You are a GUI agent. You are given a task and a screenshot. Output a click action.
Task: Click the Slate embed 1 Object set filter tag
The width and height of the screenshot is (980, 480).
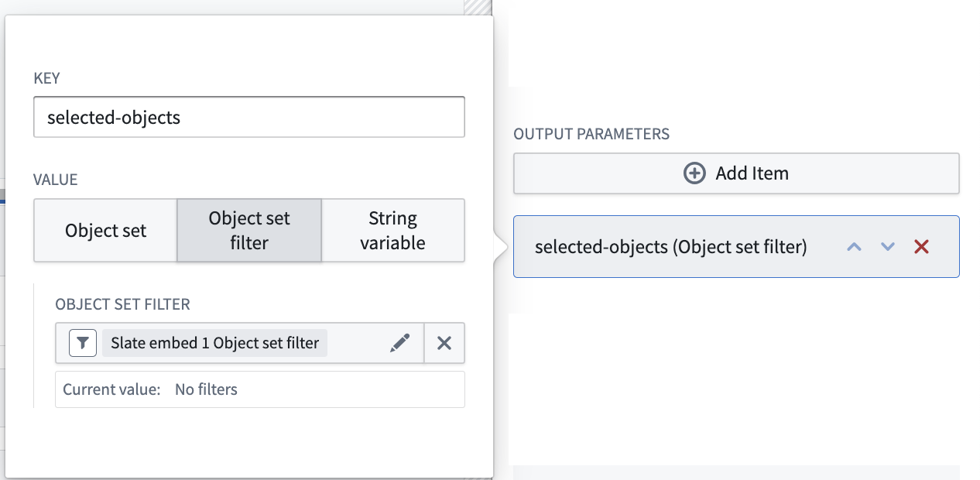(214, 343)
